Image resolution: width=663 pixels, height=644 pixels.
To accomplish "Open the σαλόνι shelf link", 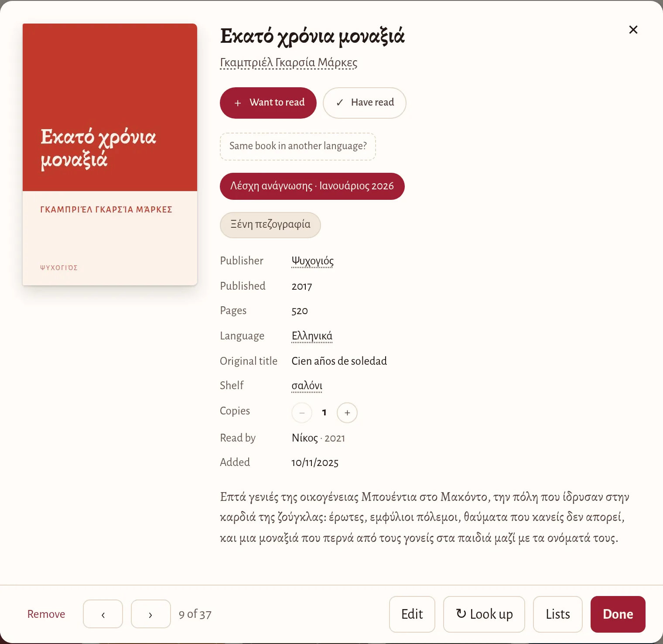I will [307, 386].
